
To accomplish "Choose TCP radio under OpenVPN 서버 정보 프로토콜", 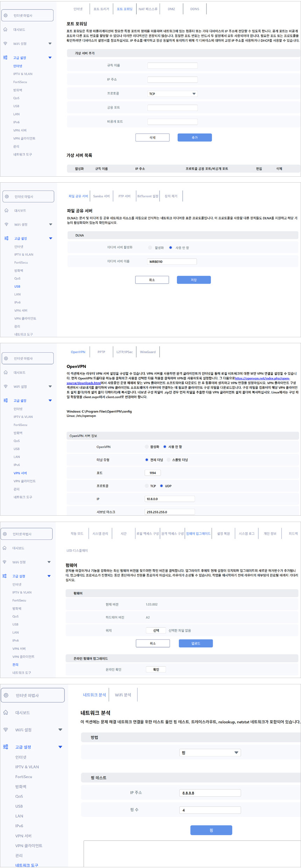I will 147,486.
